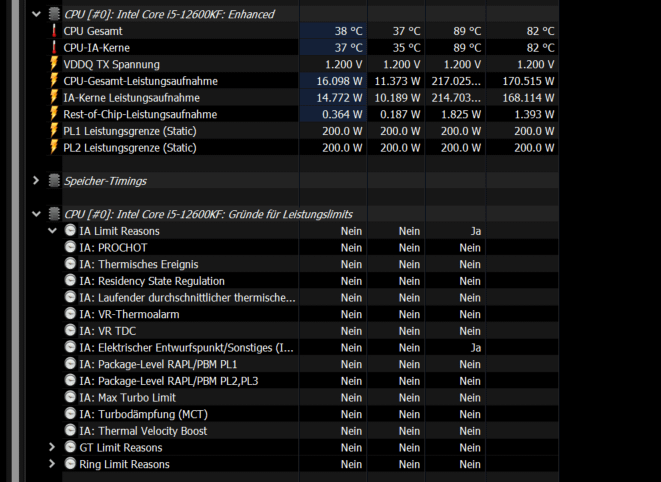Click the chip icon beside Gründe für Leistungslimits

coord(54,214)
